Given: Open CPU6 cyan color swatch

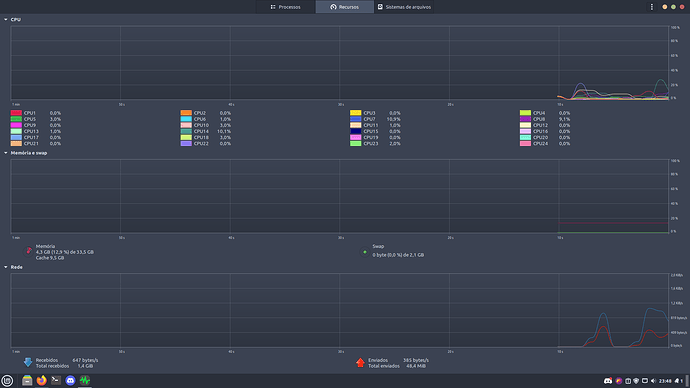Looking at the screenshot, I should click(x=186, y=119).
